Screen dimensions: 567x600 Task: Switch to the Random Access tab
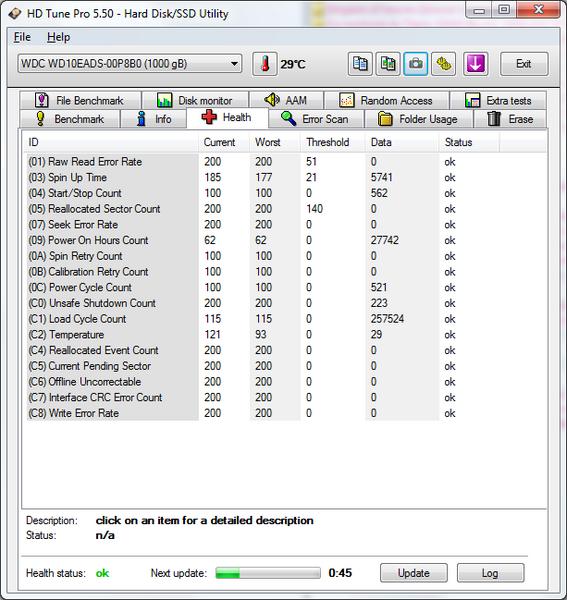click(x=386, y=100)
